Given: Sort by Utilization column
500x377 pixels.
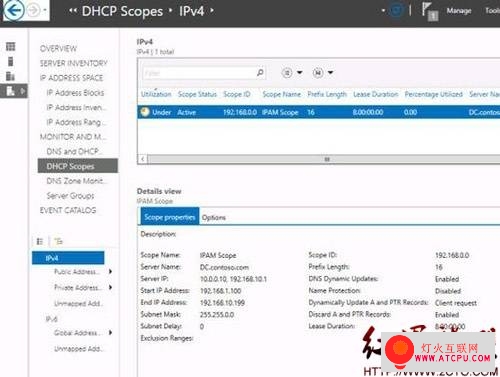Looking at the screenshot, I should pyautogui.click(x=156, y=94).
